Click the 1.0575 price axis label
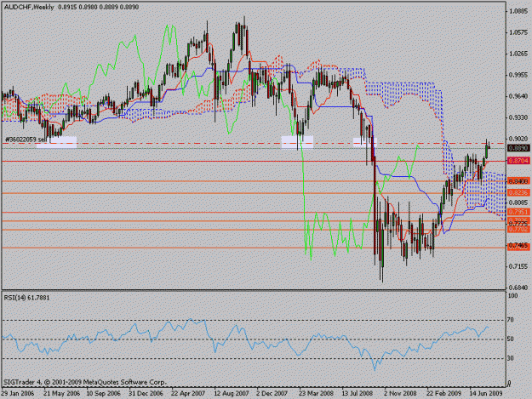This screenshot has width=532, height=399. coord(518,32)
